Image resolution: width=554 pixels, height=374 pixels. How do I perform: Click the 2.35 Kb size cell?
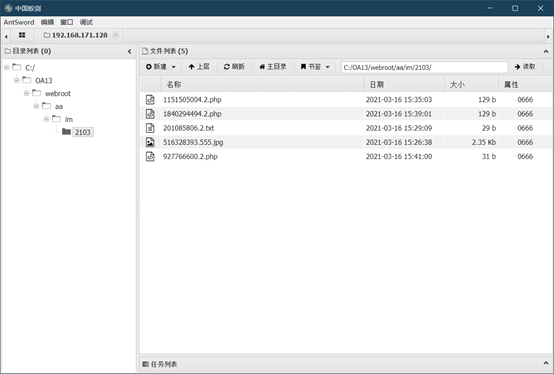point(484,142)
